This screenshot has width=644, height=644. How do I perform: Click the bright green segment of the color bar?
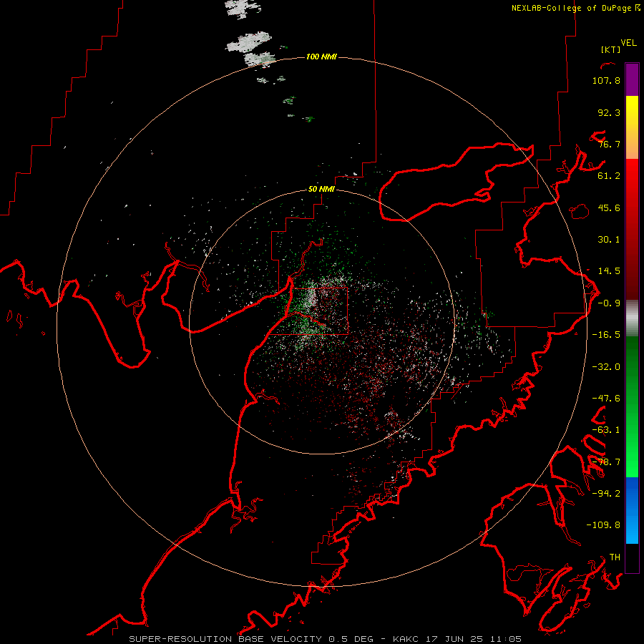point(632,444)
